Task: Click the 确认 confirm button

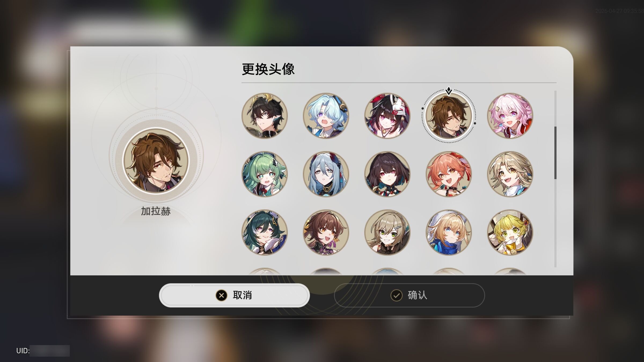Action: tap(409, 295)
